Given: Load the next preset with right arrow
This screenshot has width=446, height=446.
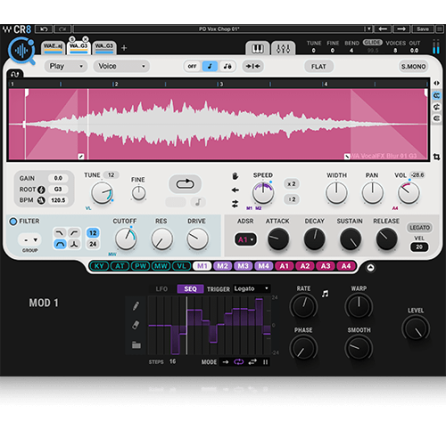Looking at the screenshot, I should click(x=401, y=29).
